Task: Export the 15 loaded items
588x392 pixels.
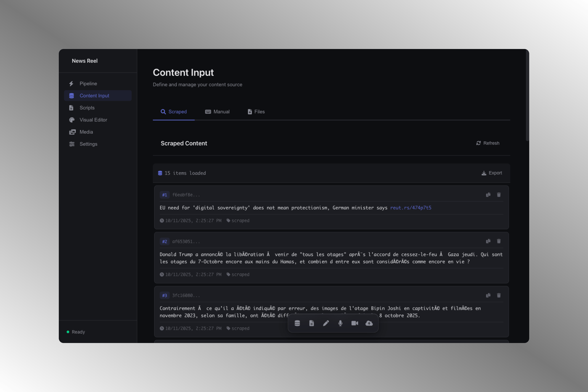Action: [491, 173]
